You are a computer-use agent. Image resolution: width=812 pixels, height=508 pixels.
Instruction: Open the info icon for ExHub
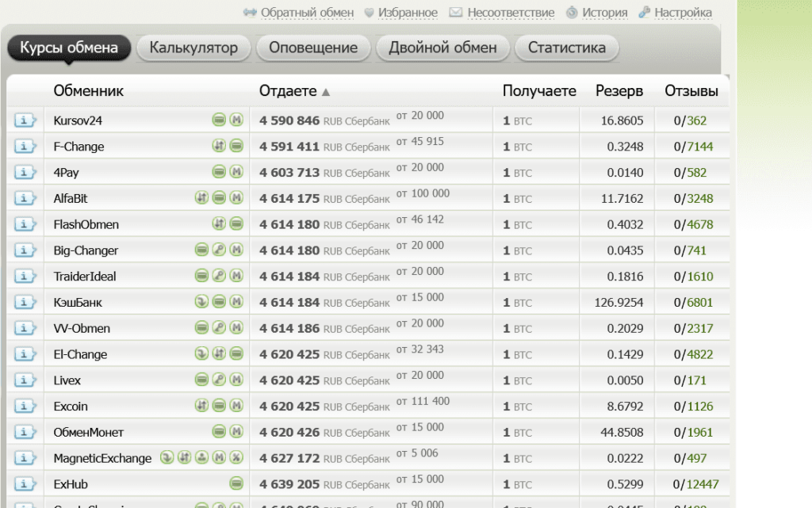point(25,484)
